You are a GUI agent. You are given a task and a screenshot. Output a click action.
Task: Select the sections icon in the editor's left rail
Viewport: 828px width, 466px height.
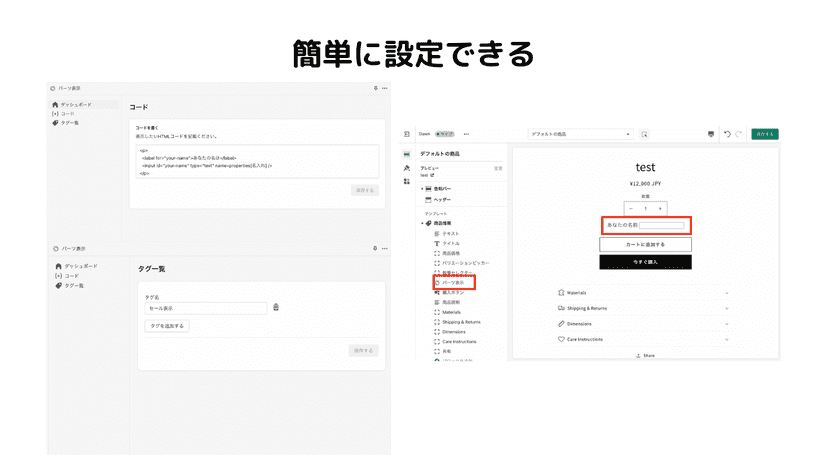click(x=407, y=154)
